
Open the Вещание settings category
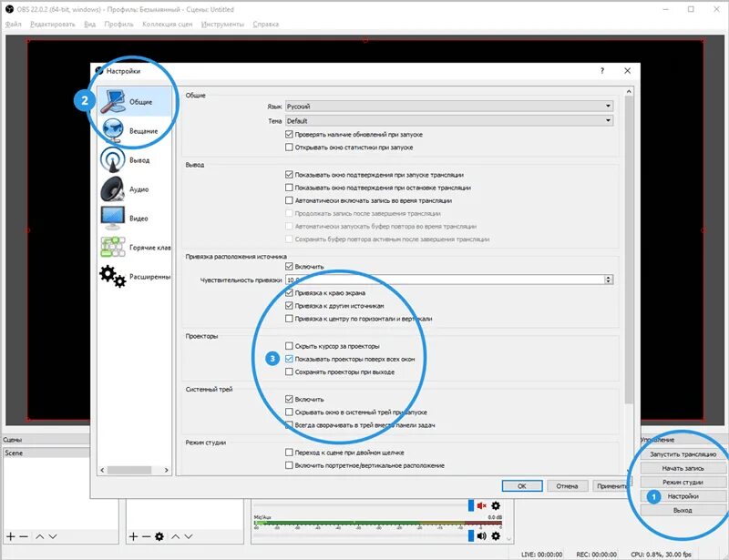tap(134, 130)
